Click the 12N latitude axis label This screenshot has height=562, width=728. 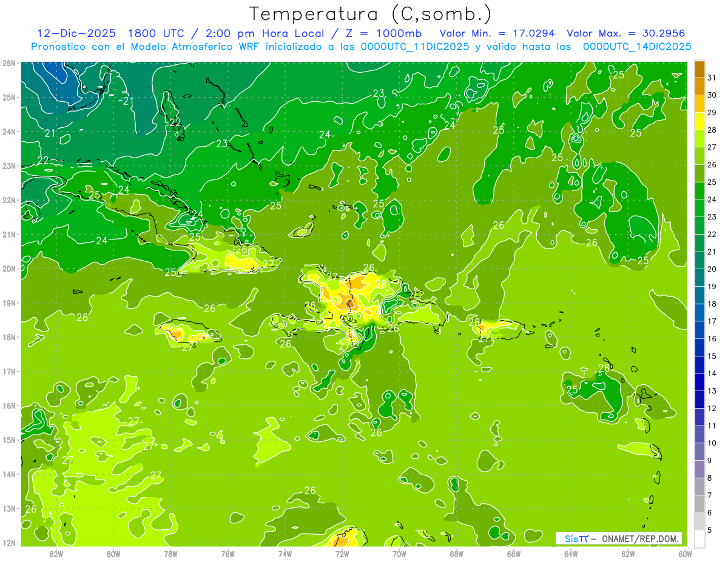(8, 543)
